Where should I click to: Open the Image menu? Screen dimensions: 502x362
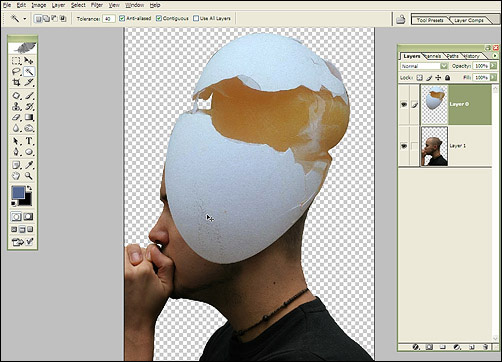pyautogui.click(x=39, y=5)
